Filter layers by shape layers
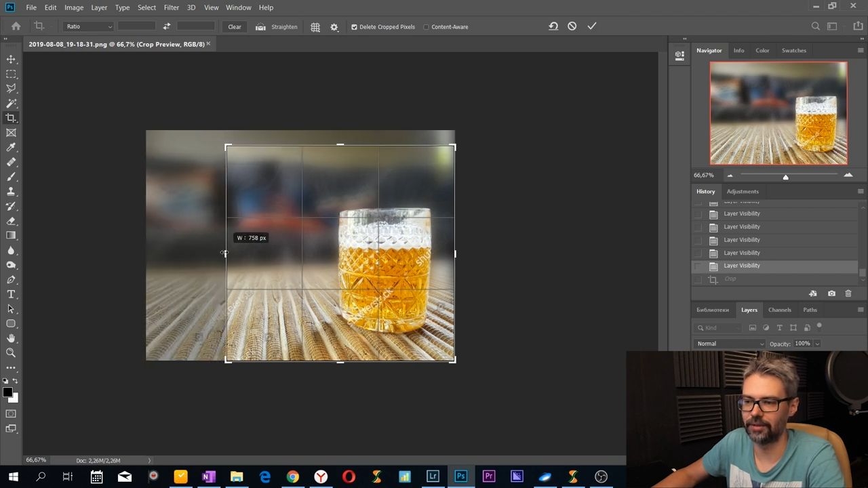The height and width of the screenshot is (488, 868). point(793,328)
